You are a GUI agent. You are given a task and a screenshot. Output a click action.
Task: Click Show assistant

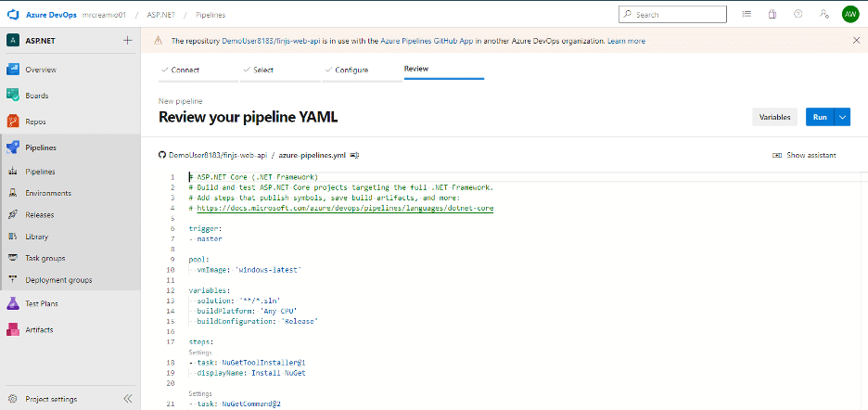point(804,155)
